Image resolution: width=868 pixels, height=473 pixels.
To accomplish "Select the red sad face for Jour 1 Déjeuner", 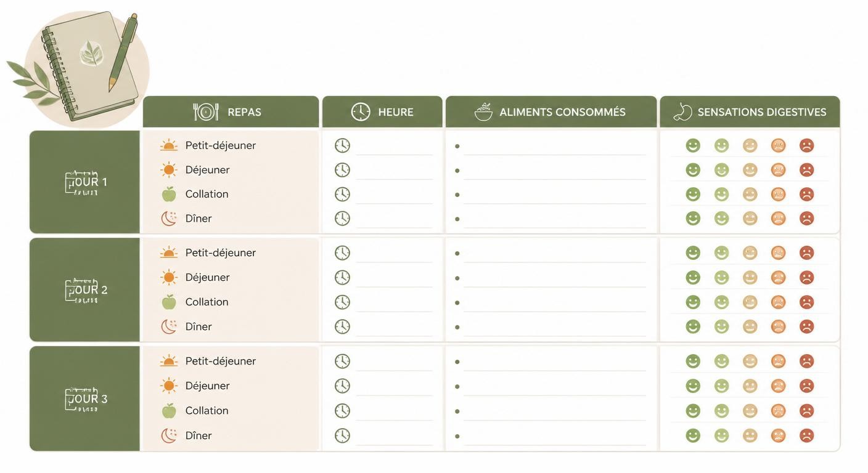I will (x=806, y=170).
